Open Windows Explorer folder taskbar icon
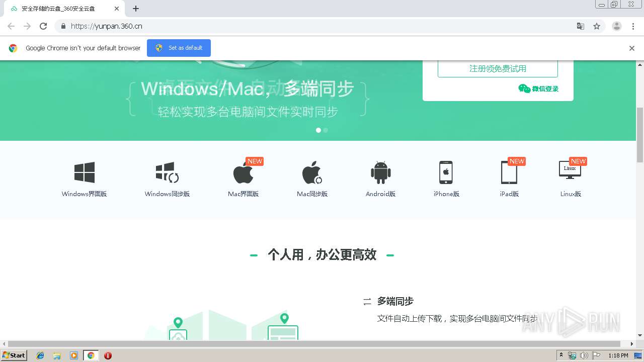 click(x=57, y=355)
